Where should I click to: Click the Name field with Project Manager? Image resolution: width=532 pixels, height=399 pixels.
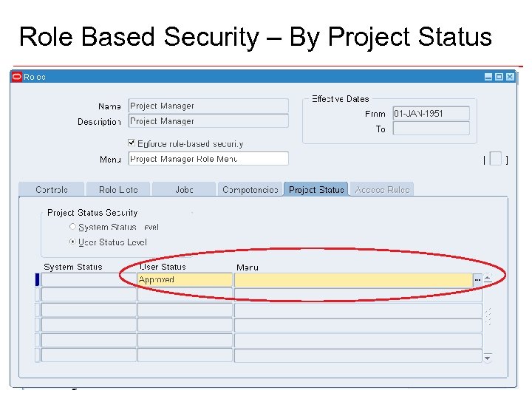pyautogui.click(x=208, y=106)
